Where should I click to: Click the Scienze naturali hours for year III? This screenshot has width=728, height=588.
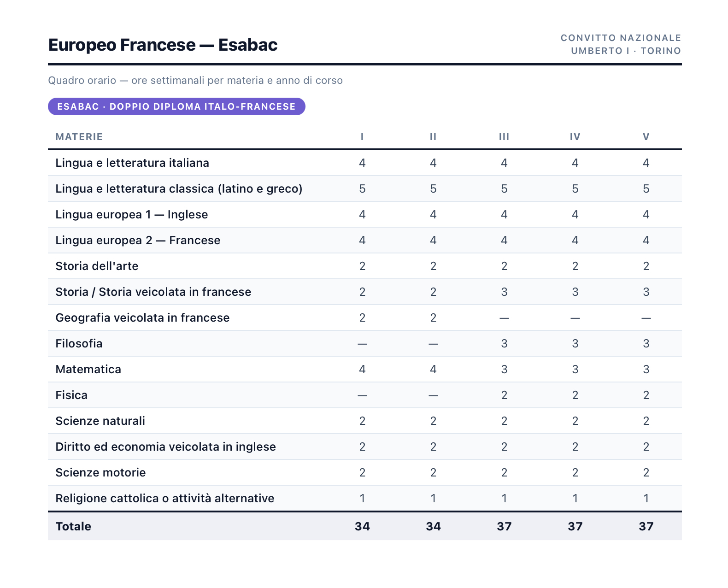pos(504,421)
